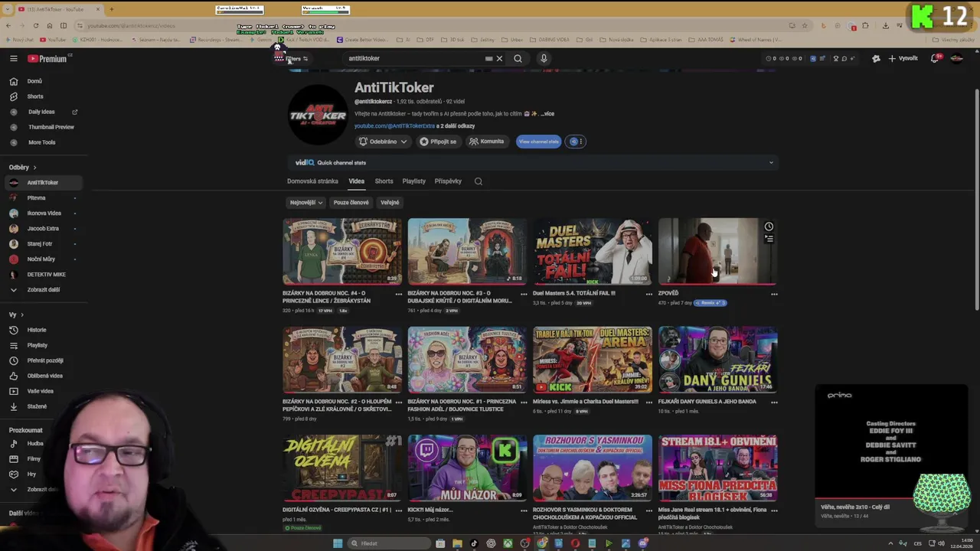Open Miss Fiona Predicta stream thumbnail

[x=718, y=468]
